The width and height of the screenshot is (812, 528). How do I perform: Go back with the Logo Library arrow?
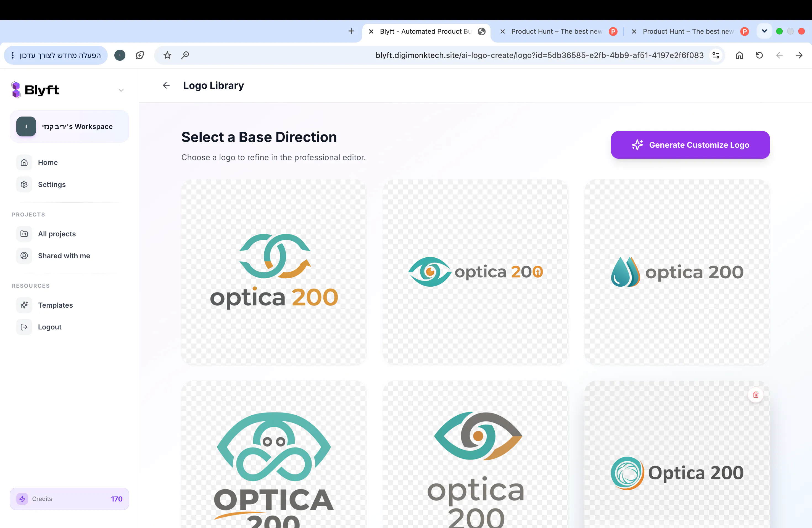click(x=166, y=85)
